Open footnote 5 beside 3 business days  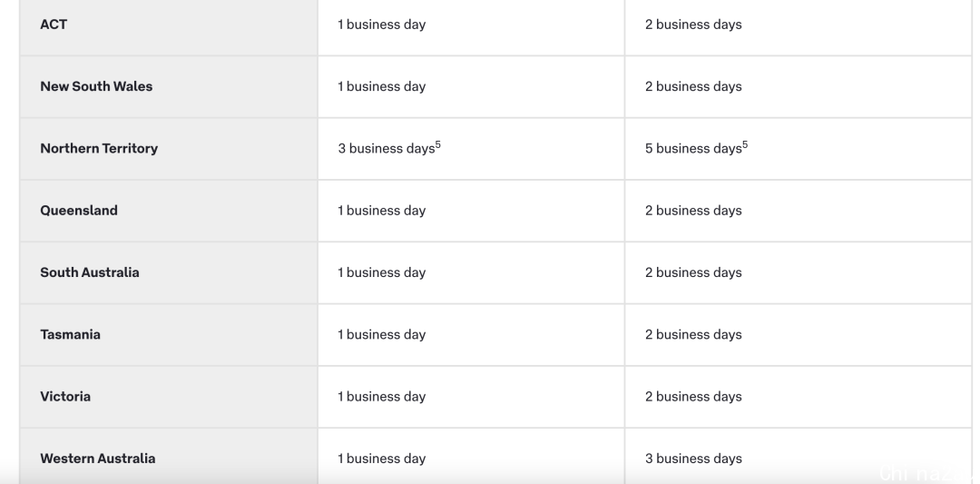438,145
